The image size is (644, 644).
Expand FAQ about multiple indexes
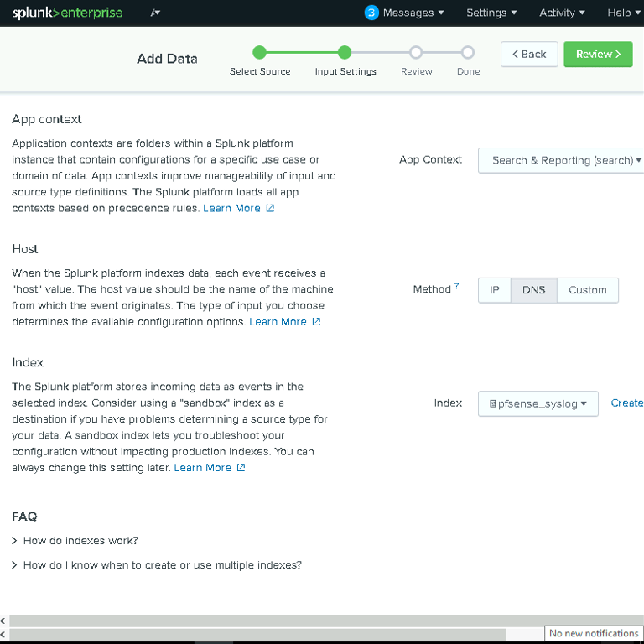[157, 565]
